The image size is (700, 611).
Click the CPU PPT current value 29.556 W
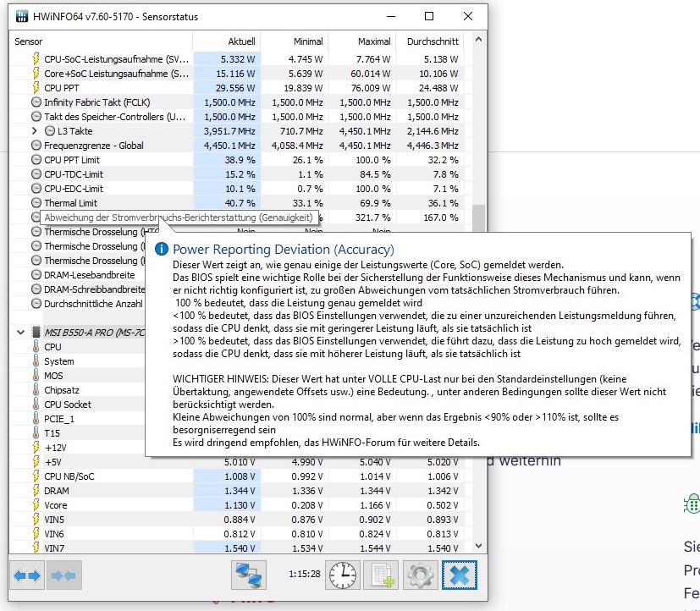[x=235, y=88]
